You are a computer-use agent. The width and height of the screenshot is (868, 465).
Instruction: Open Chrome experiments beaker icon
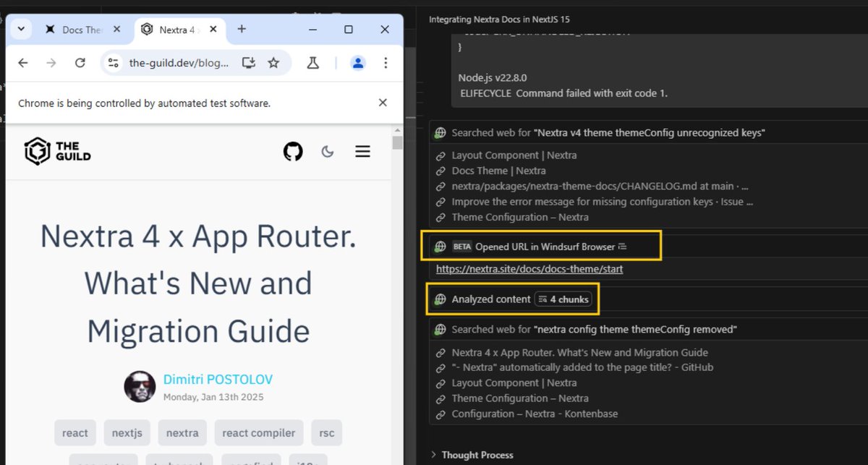tap(312, 63)
